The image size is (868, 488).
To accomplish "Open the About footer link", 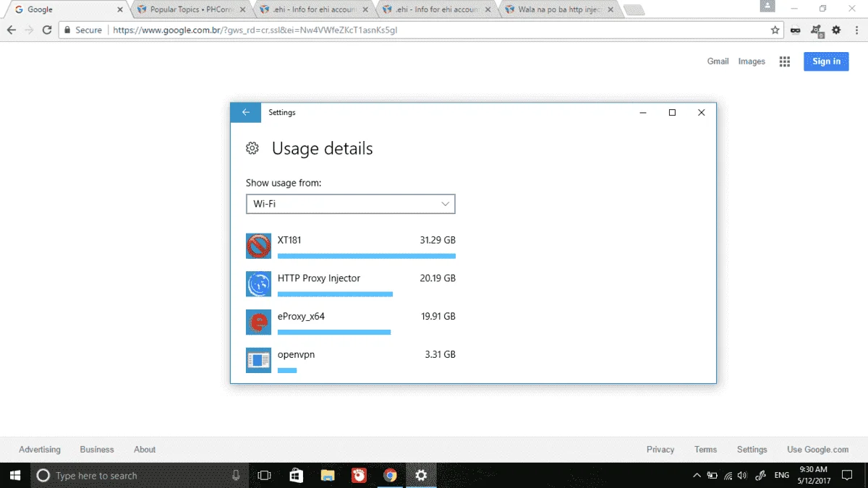I will [x=145, y=450].
